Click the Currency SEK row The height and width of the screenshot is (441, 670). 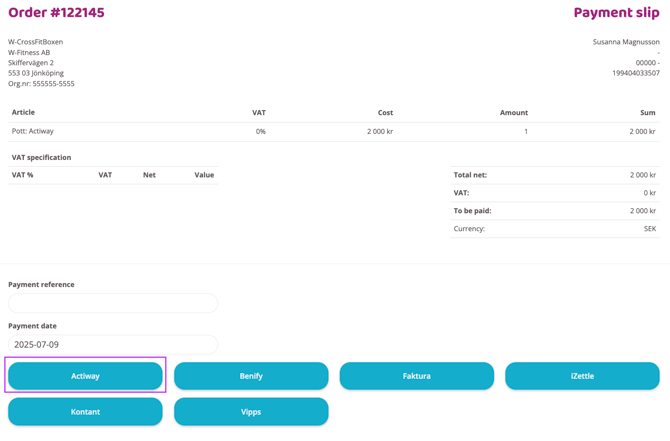coord(555,229)
